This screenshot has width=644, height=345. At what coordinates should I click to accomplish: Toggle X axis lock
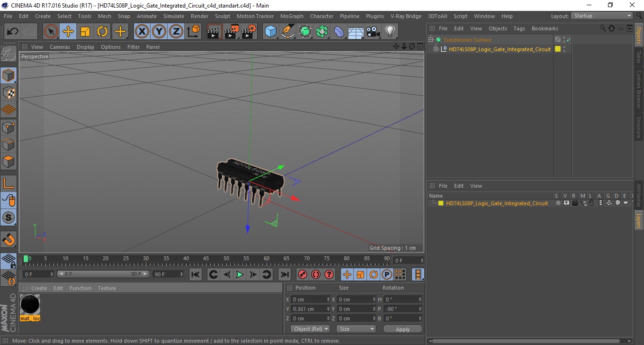(x=142, y=32)
